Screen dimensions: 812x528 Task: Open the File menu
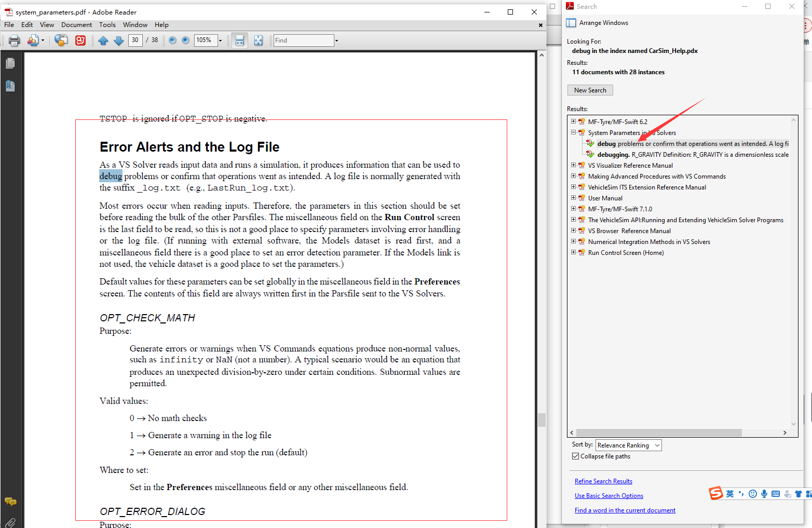pos(9,25)
